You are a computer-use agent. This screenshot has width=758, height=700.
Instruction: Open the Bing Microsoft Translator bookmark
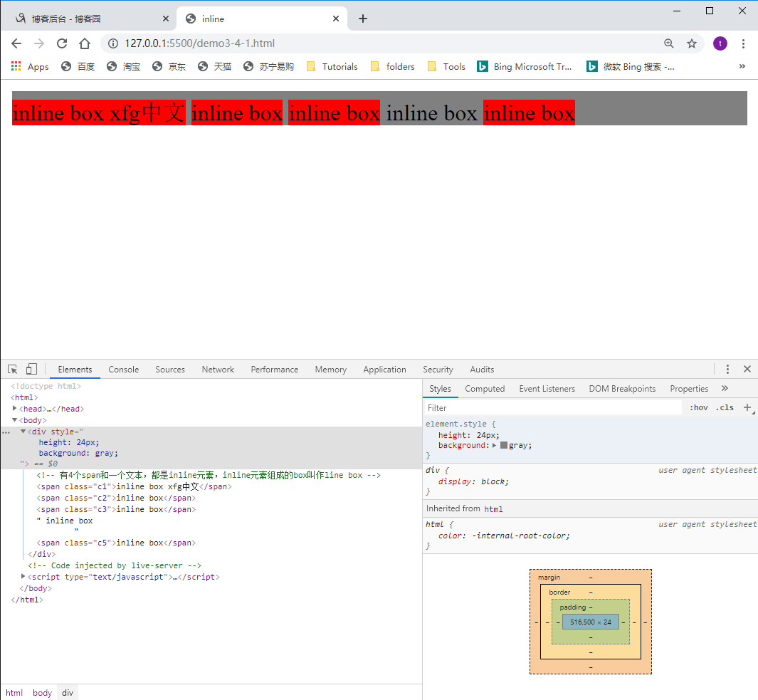coord(525,67)
